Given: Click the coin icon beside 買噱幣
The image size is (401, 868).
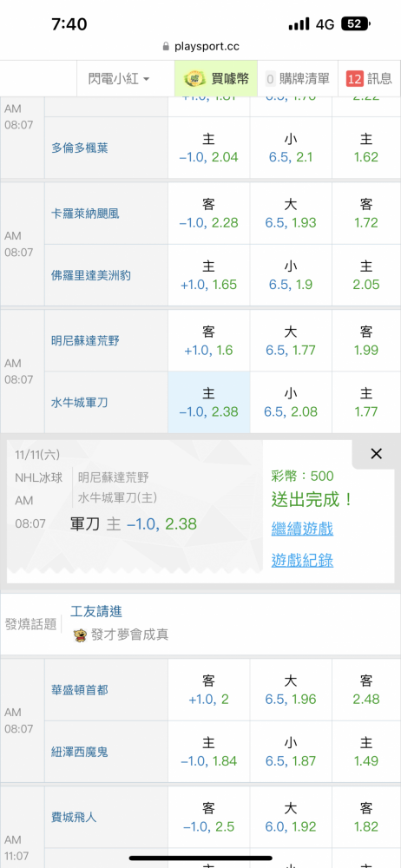Looking at the screenshot, I should coord(194,79).
